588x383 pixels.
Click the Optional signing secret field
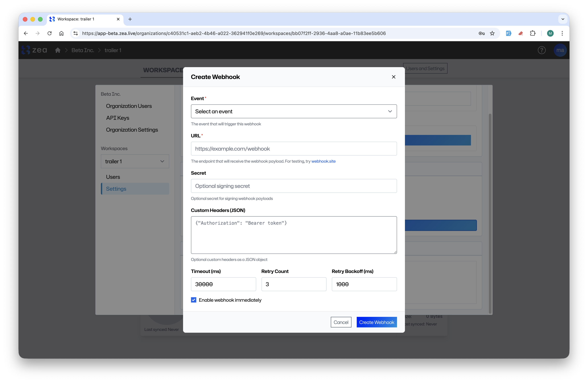pyautogui.click(x=294, y=186)
